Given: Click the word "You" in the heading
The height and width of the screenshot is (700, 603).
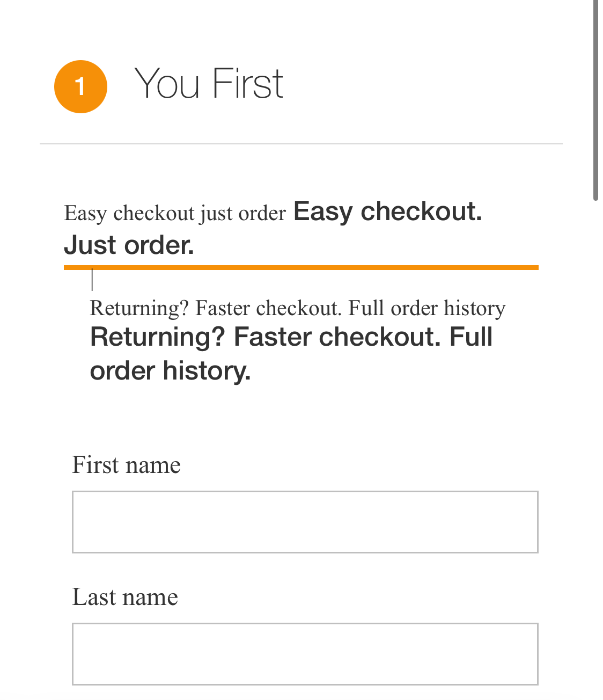Looking at the screenshot, I should pos(167,84).
